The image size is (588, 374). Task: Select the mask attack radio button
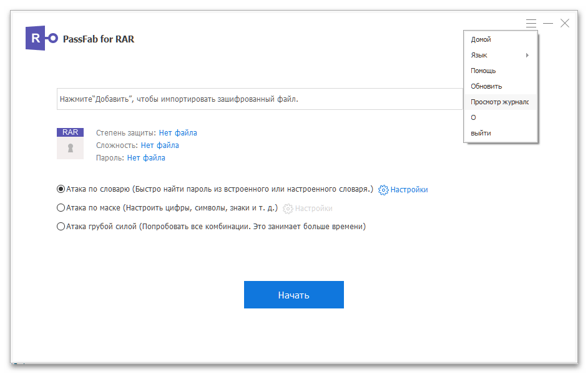pyautogui.click(x=61, y=208)
